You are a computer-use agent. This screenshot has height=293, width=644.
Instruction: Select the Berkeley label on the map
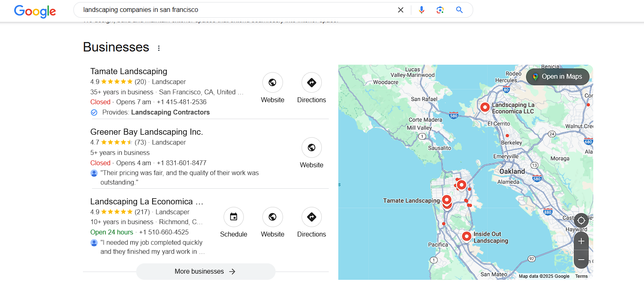(x=511, y=143)
